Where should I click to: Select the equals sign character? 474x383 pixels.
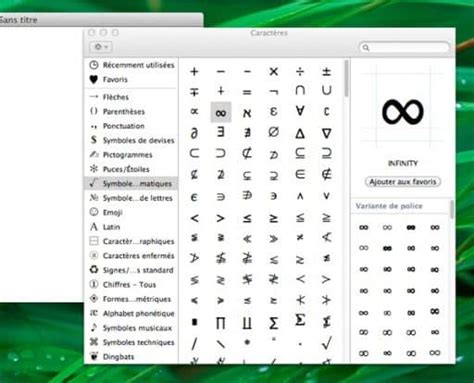tap(247, 92)
